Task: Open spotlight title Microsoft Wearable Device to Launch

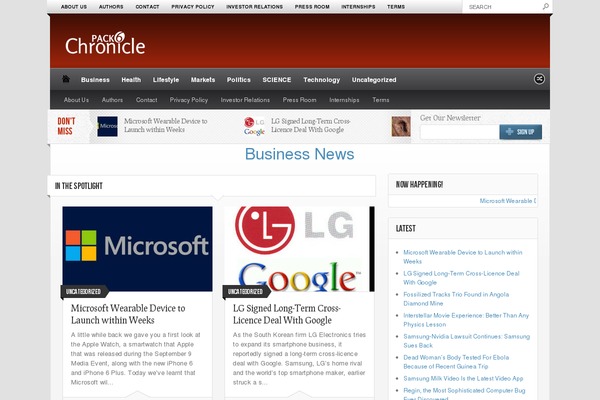Action: tap(128, 314)
